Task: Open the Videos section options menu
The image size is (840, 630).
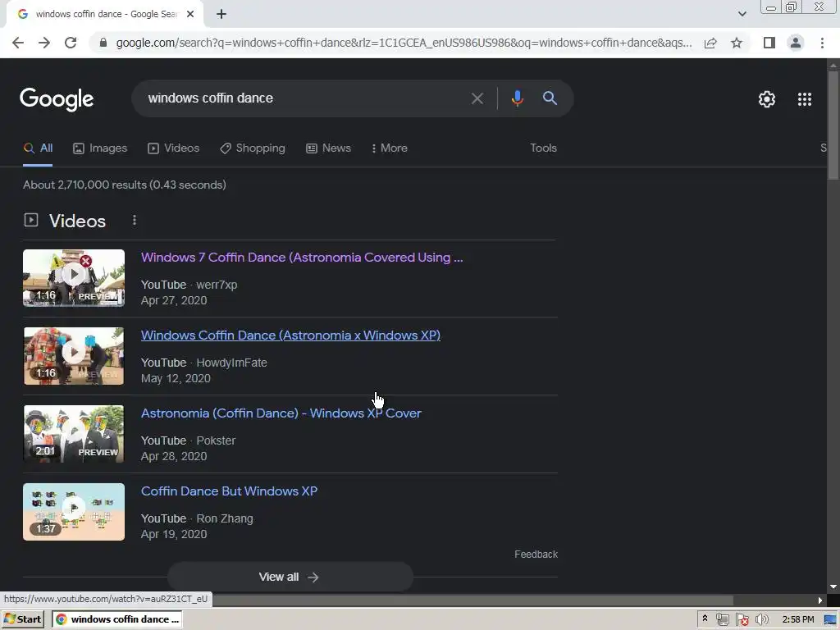Action: [x=135, y=220]
